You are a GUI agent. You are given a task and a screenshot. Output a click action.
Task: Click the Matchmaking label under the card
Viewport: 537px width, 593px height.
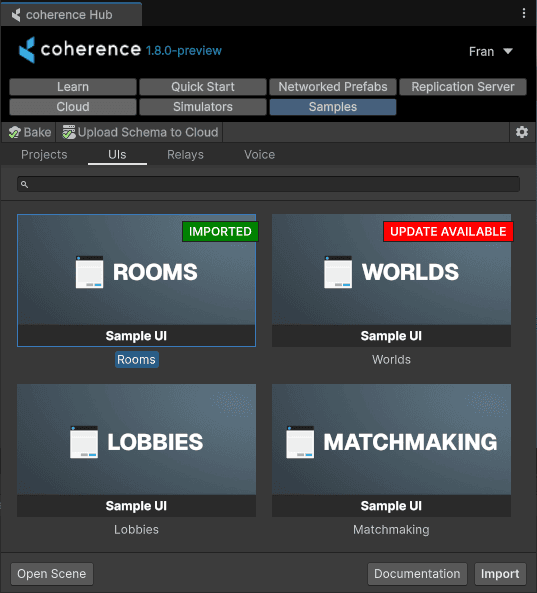(x=391, y=529)
